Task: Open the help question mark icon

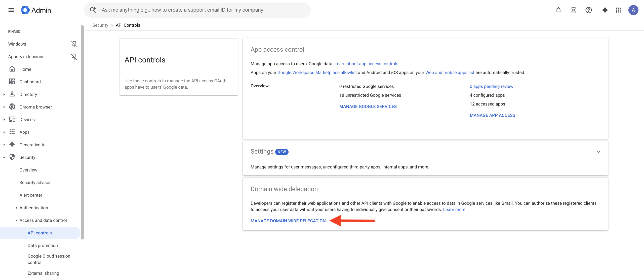Action: click(x=589, y=10)
